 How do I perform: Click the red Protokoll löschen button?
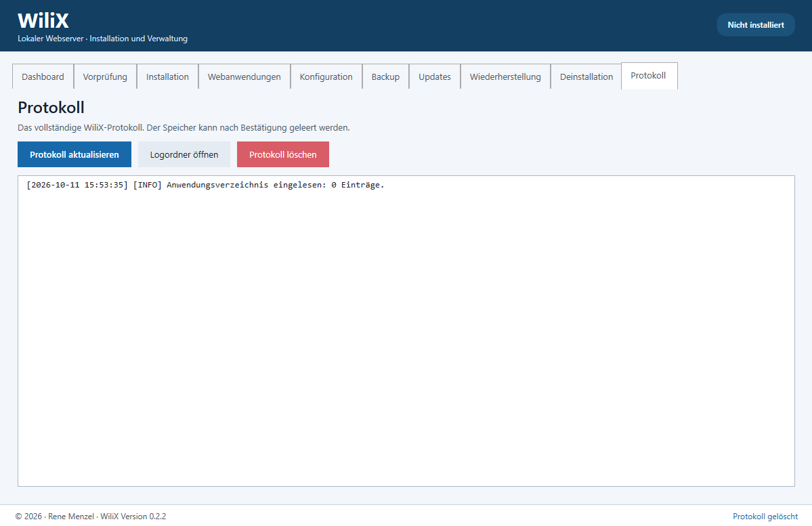pyautogui.click(x=283, y=154)
